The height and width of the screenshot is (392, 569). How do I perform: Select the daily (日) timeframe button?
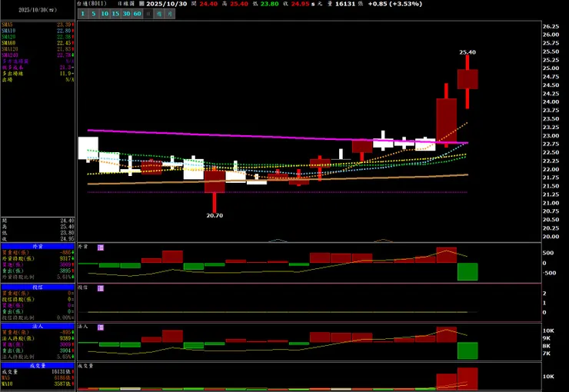pyautogui.click(x=148, y=14)
